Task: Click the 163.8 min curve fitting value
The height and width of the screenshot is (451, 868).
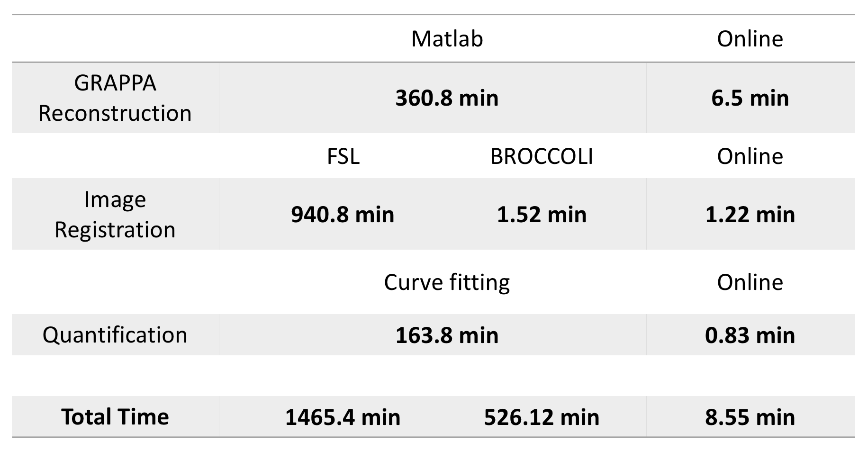Action: coord(447,335)
